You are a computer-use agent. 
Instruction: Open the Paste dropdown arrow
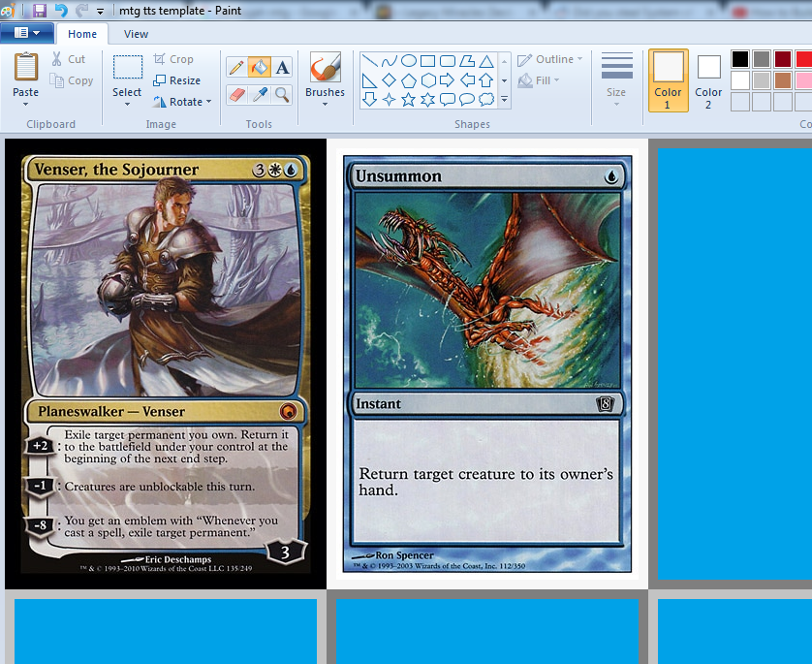(x=25, y=105)
